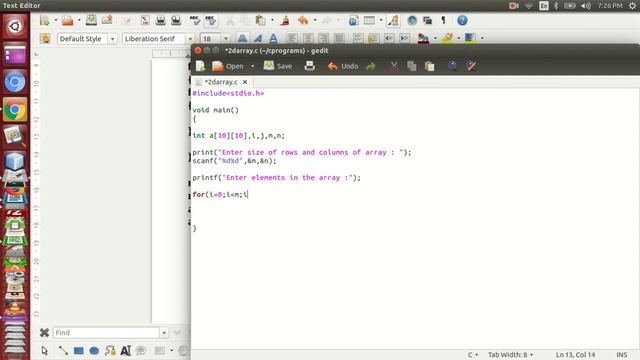Choose the Ellipse drawing tool
640x360 pixels.
94,351
